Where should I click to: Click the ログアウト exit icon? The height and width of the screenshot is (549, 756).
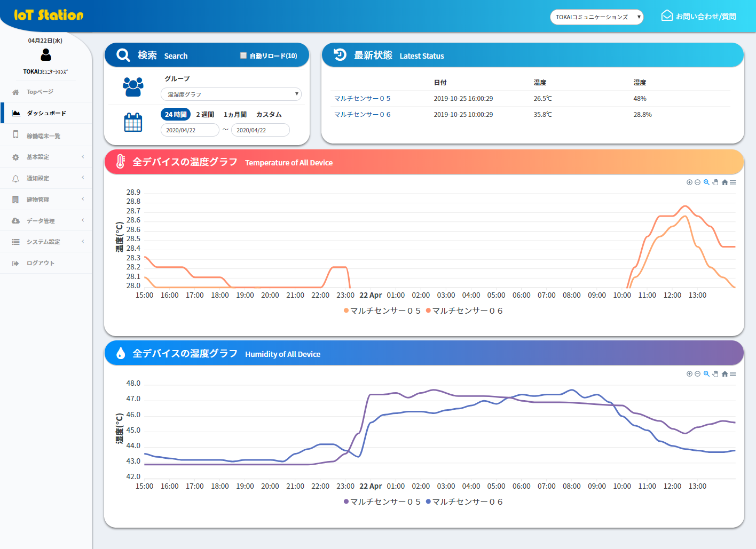15,263
